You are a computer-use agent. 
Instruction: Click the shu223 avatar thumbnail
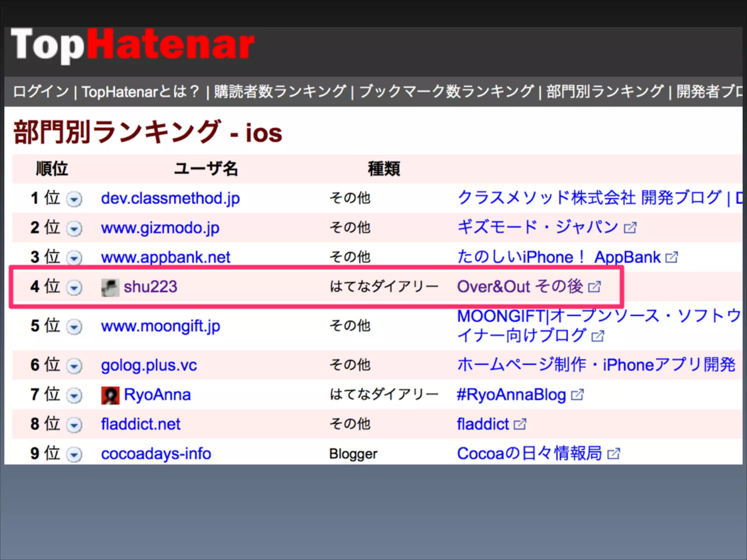[110, 288]
